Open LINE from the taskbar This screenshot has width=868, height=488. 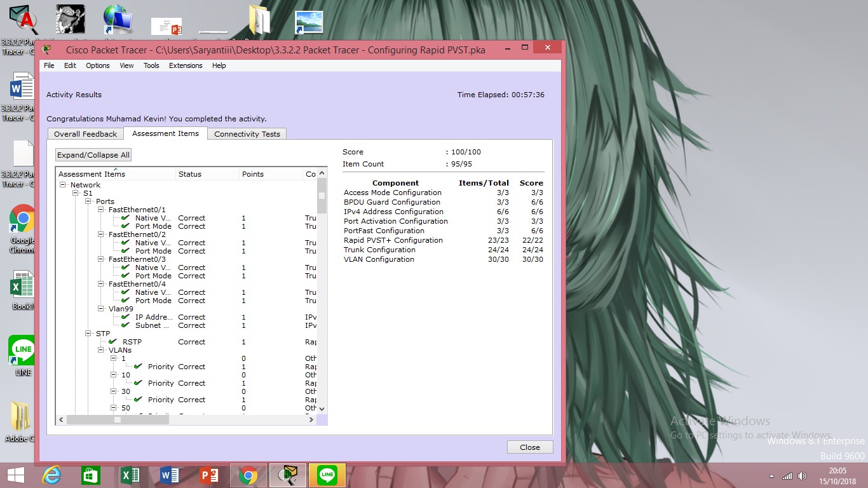[x=327, y=475]
